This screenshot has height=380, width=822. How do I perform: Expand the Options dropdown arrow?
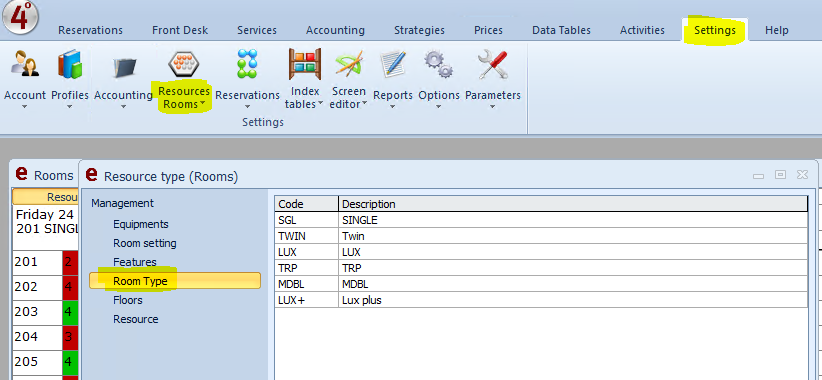[439, 107]
